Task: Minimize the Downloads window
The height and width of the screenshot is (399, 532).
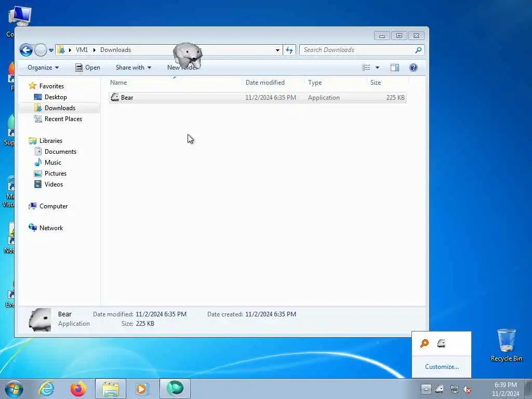Action: pos(382,36)
